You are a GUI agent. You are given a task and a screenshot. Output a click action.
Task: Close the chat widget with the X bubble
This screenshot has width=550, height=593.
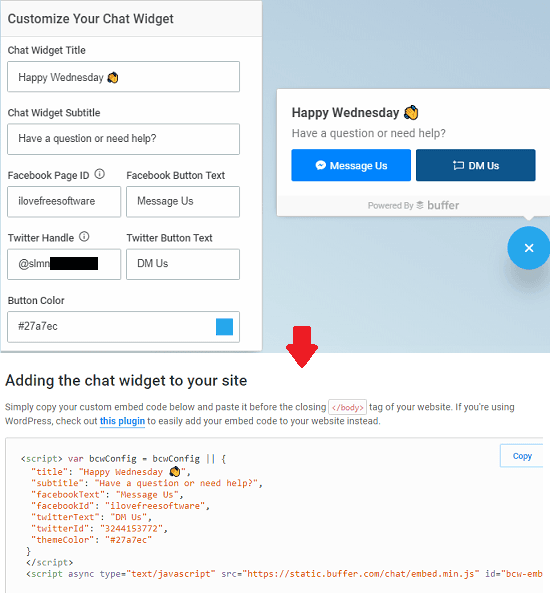[x=528, y=248]
